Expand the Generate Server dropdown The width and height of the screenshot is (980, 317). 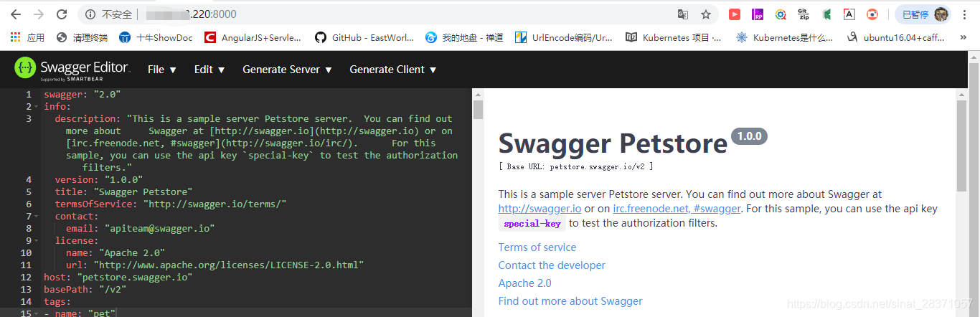tap(287, 70)
